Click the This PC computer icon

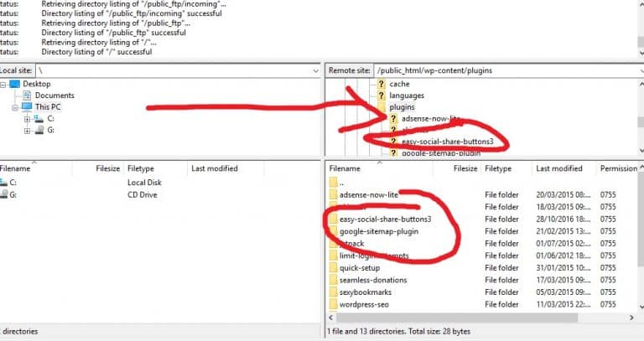coord(27,107)
